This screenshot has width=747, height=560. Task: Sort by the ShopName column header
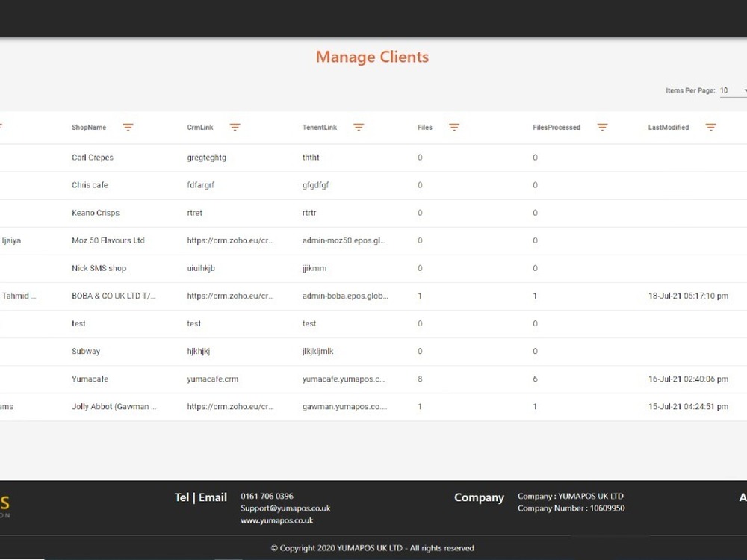tap(89, 128)
